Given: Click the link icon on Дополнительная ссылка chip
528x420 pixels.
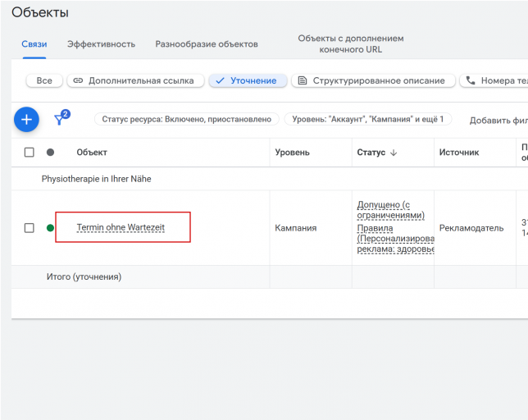Looking at the screenshot, I should 78,81.
